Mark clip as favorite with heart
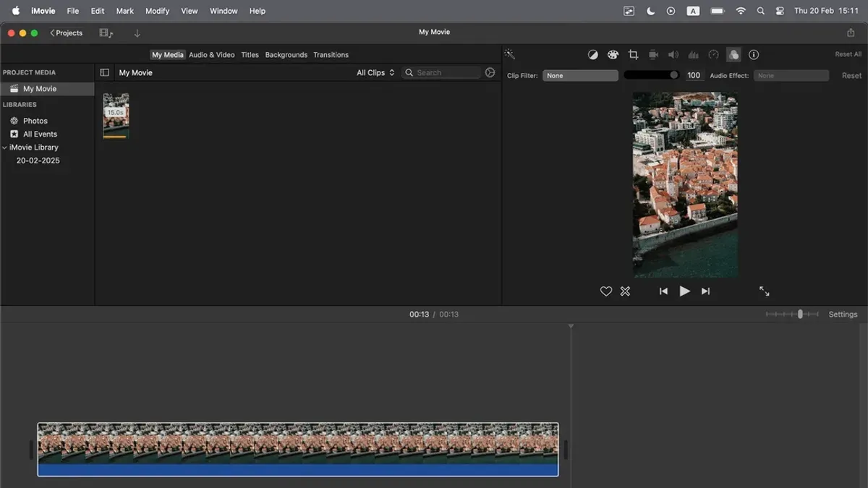Image resolution: width=868 pixels, height=488 pixels. click(x=606, y=291)
